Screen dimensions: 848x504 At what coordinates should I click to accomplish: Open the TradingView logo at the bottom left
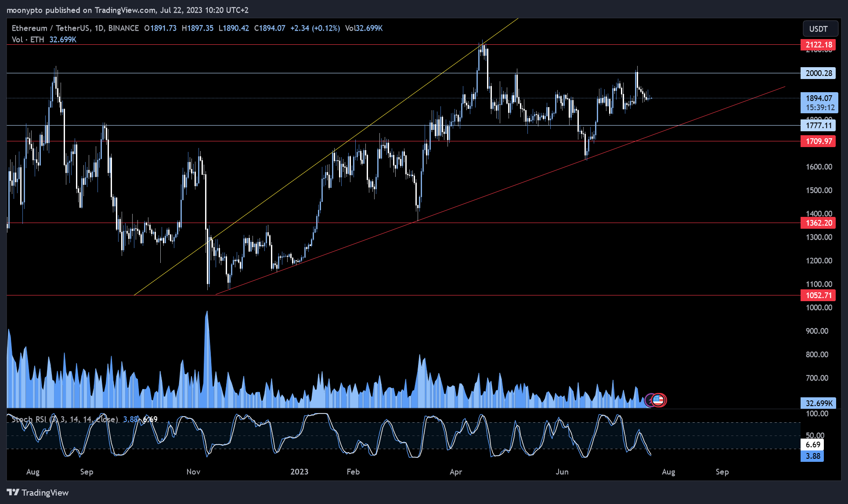[38, 493]
